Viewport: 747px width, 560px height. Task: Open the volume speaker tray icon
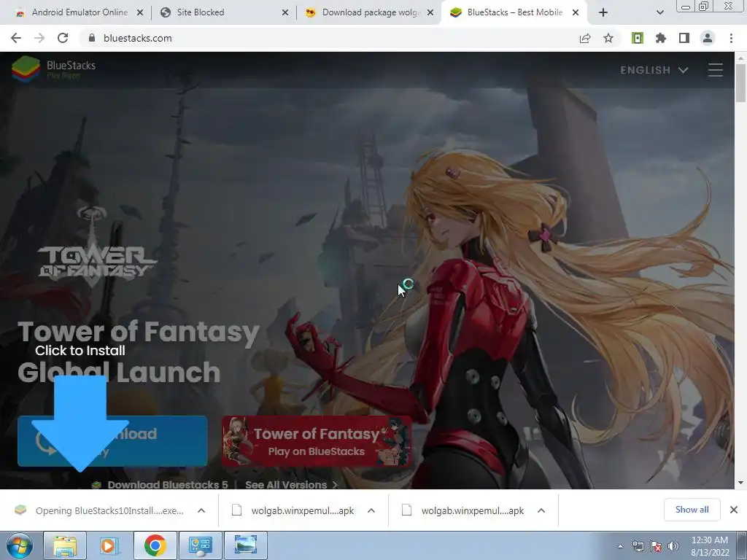click(673, 547)
